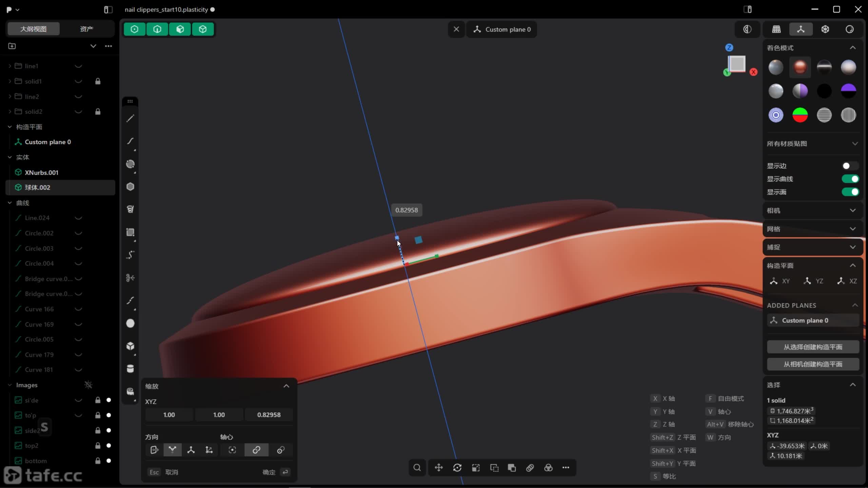Screen dimensions: 868x488
Task: Select the cylinder primitive tool in the toolbar
Action: [x=130, y=369]
